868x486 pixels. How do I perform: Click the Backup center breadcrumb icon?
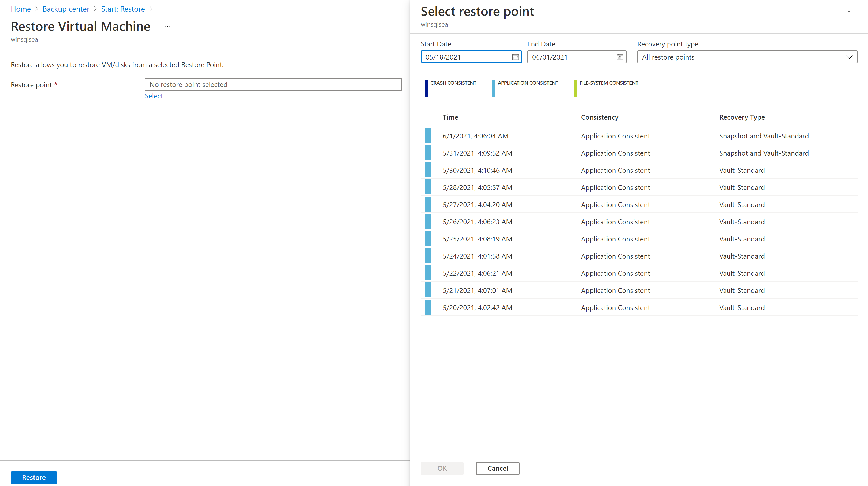(x=66, y=9)
